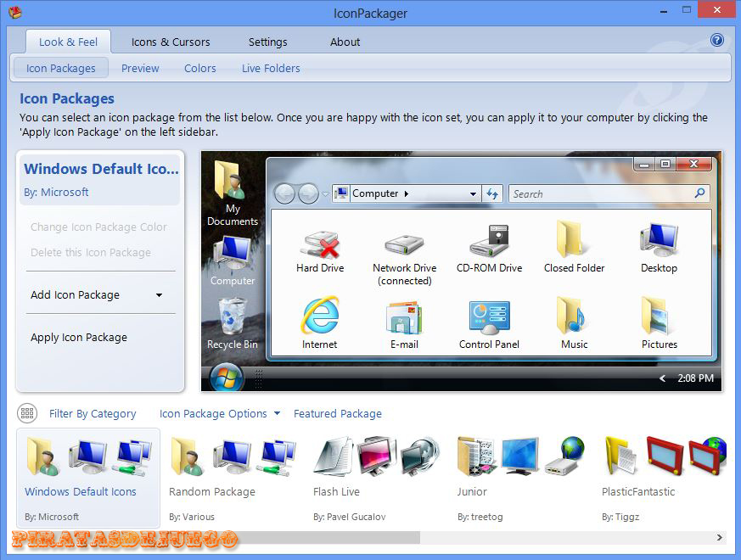The height and width of the screenshot is (560, 741).
Task: Switch to the Colors sub-tab
Action: (x=200, y=68)
